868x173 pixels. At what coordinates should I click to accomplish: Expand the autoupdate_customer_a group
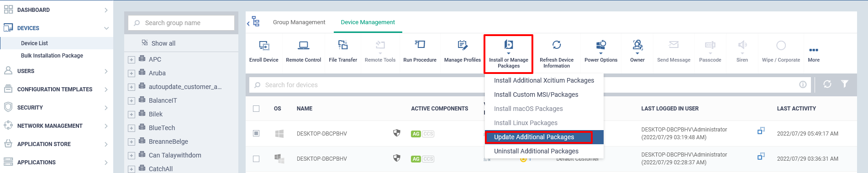coord(132,87)
